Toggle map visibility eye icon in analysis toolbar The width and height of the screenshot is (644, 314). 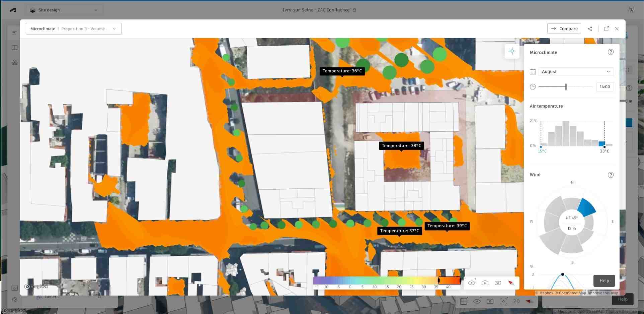click(x=472, y=283)
